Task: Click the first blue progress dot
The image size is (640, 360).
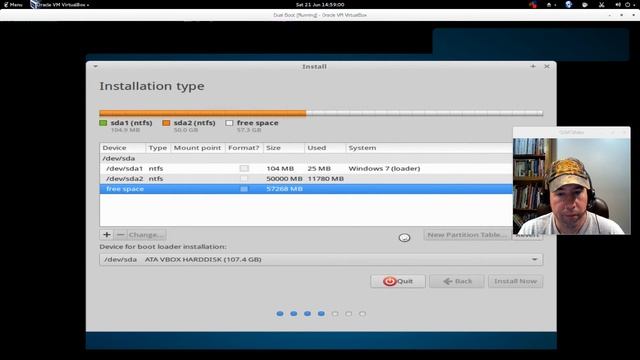Action: [280, 313]
